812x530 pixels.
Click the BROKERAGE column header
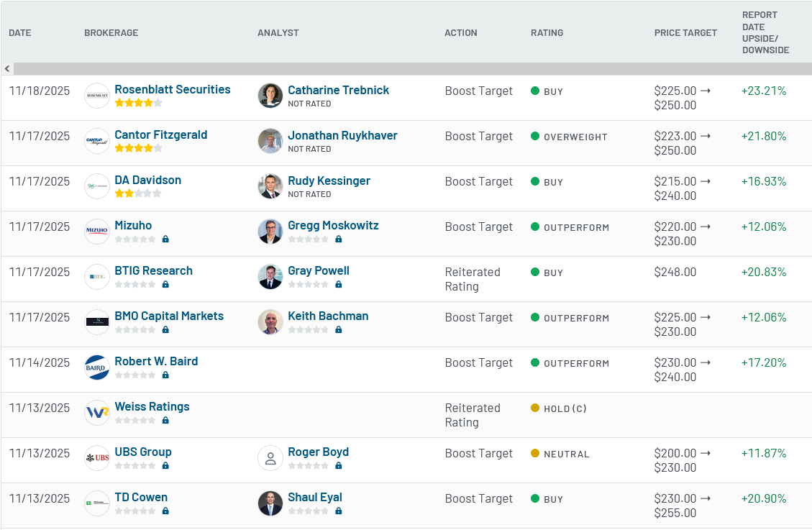coord(111,32)
